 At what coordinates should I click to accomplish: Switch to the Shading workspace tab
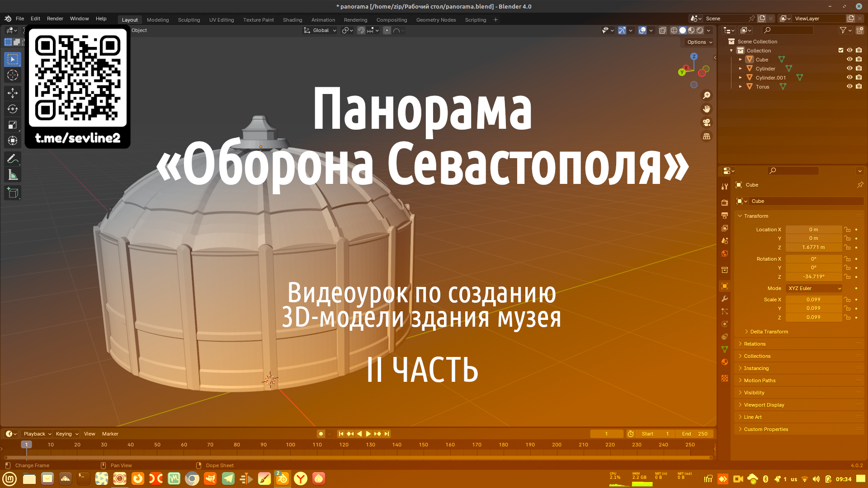tap(292, 20)
